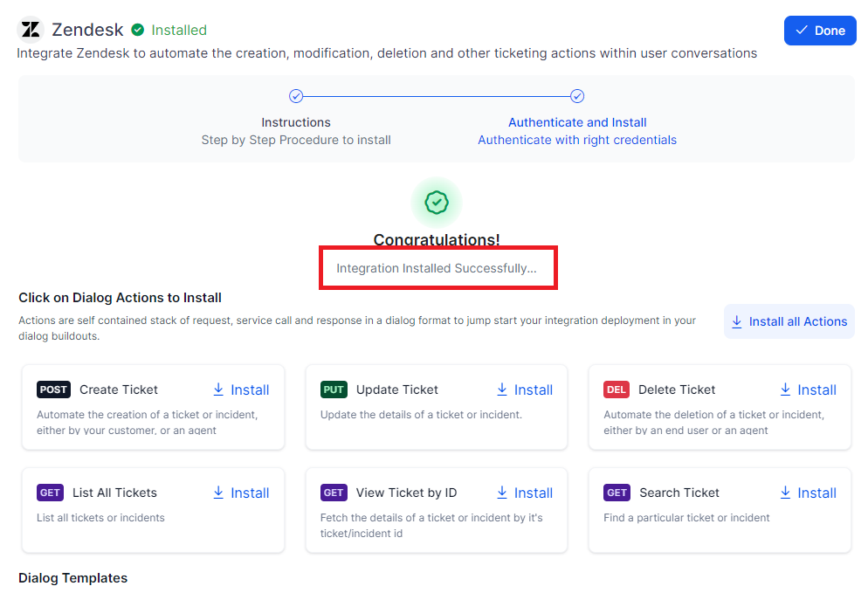Click Install all Actions button
Screen dimensions: 868x593
[x=789, y=321]
